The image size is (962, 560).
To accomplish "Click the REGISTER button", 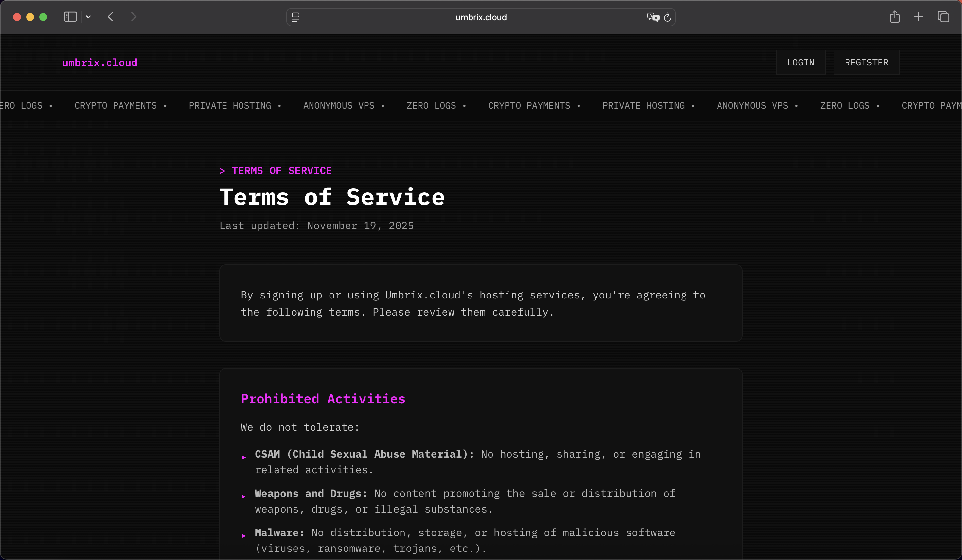I will (x=866, y=62).
